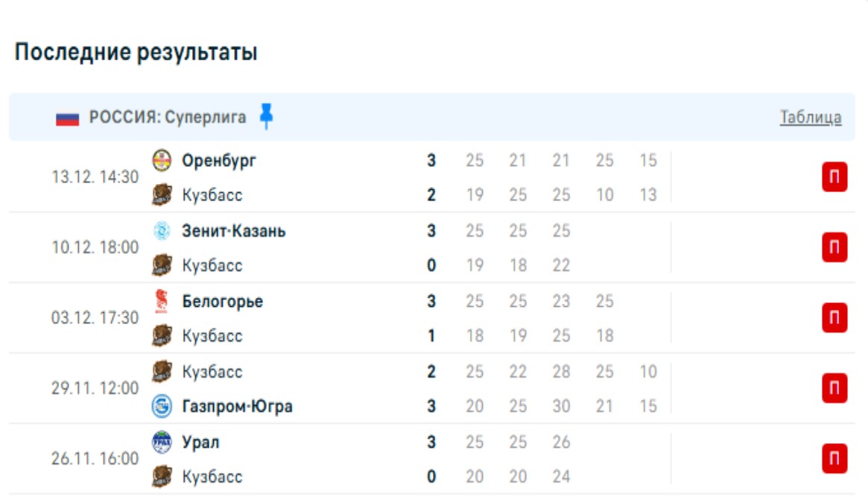Click the red П badge for Зенит-Казань match
Screen dimensions: 868x499
point(834,248)
